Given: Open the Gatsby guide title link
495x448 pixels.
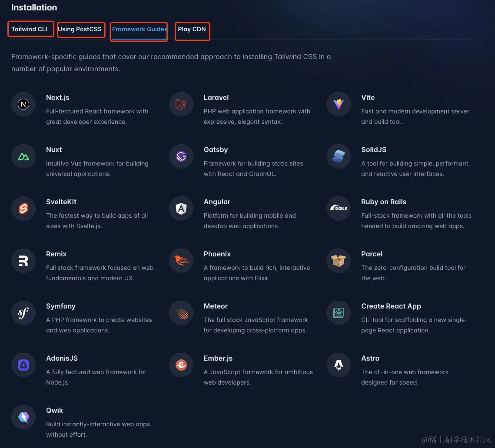Looking at the screenshot, I should click(x=216, y=149).
